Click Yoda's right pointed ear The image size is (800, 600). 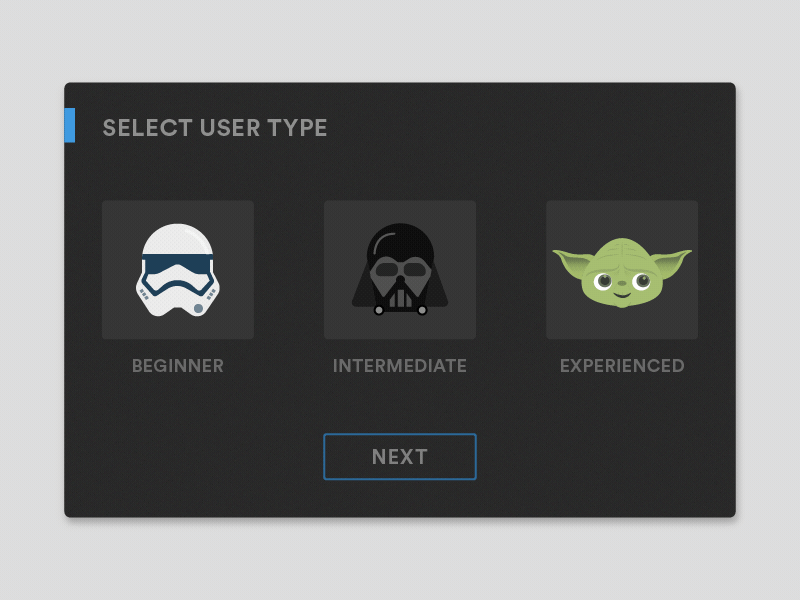point(673,260)
